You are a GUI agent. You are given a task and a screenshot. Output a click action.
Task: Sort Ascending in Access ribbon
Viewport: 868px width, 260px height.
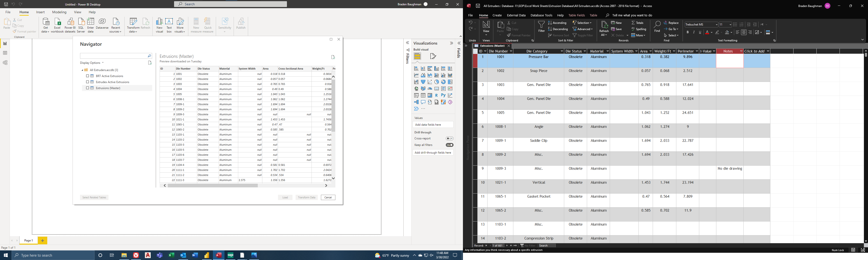point(557,23)
